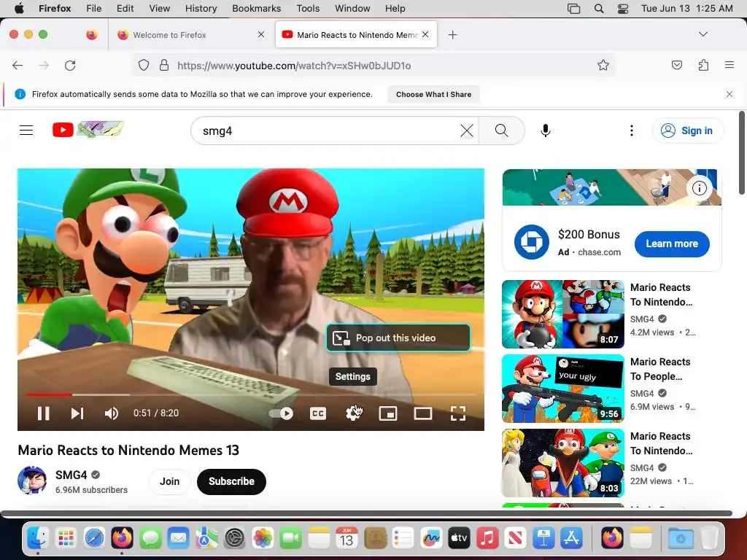The height and width of the screenshot is (560, 747).
Task: Go back in Firefox
Action: pos(18,65)
